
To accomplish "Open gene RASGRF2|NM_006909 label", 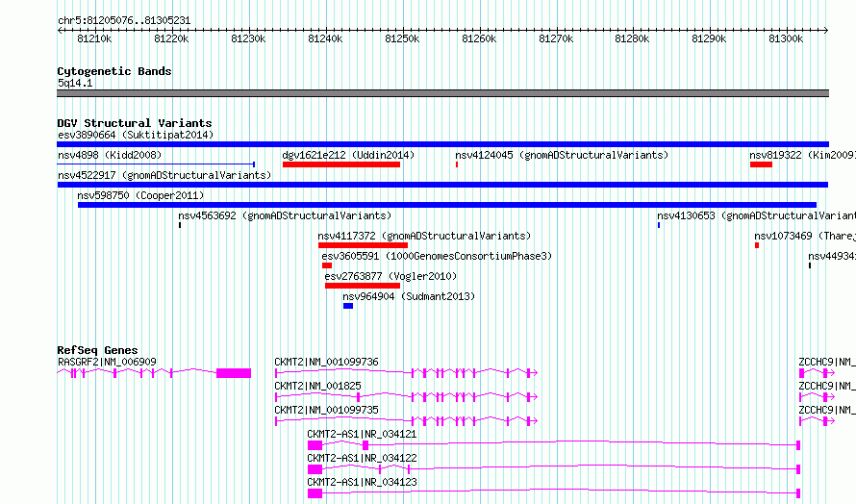I will click(107, 362).
